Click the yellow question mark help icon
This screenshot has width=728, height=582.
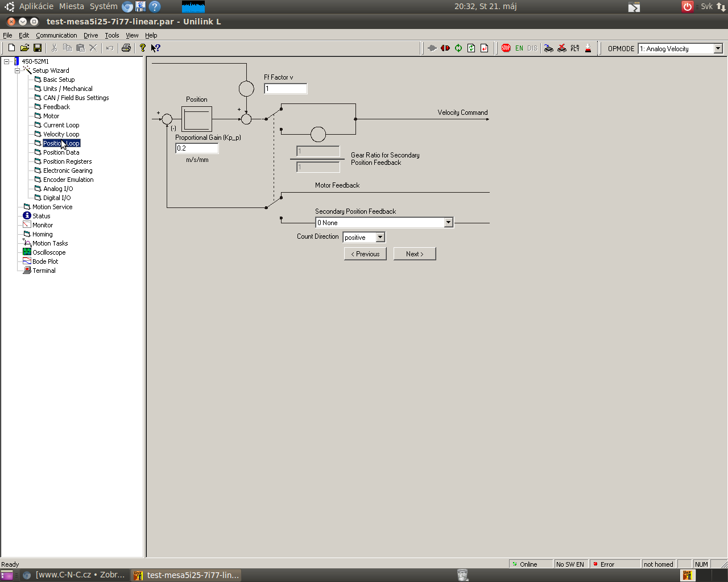point(142,48)
